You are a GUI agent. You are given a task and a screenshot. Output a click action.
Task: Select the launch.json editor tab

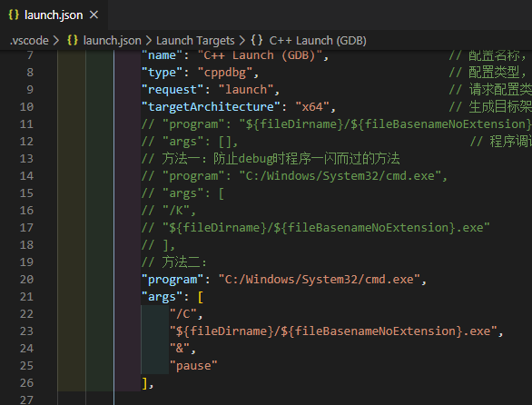click(x=54, y=15)
